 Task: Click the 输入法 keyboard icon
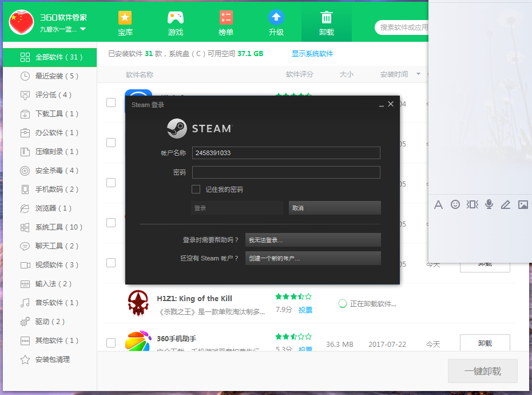click(x=25, y=284)
